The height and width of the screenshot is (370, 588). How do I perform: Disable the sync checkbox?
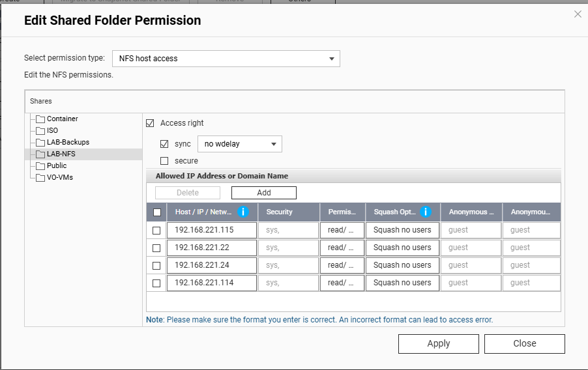[x=164, y=144]
